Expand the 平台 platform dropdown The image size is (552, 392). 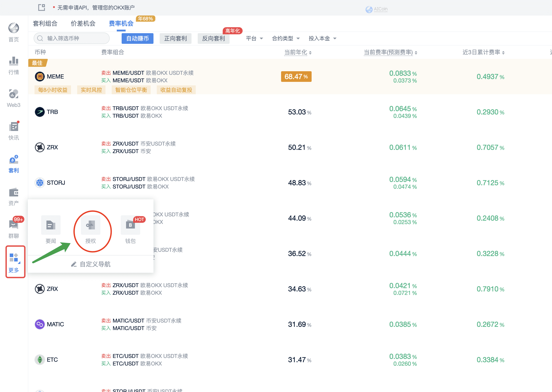254,38
